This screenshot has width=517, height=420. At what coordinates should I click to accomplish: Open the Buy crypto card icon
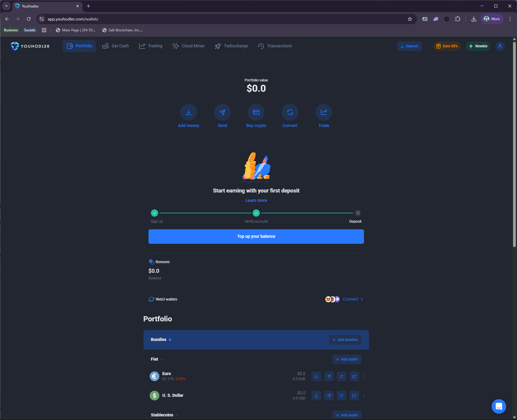[x=256, y=112]
